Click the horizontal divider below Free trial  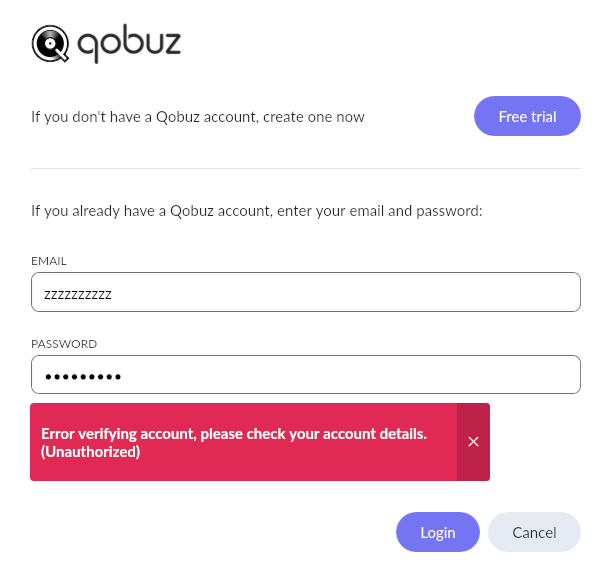(x=306, y=168)
